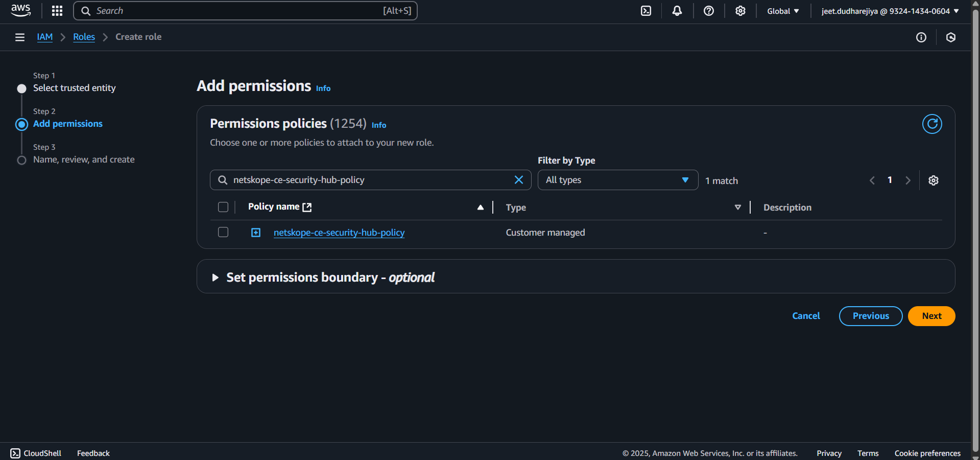Viewport: 980px width, 460px height.
Task: Open the Terms footer link
Action: click(x=868, y=453)
